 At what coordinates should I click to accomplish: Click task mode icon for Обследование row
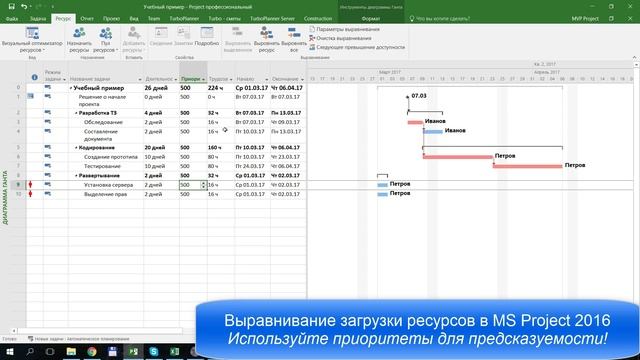pyautogui.click(x=48, y=122)
